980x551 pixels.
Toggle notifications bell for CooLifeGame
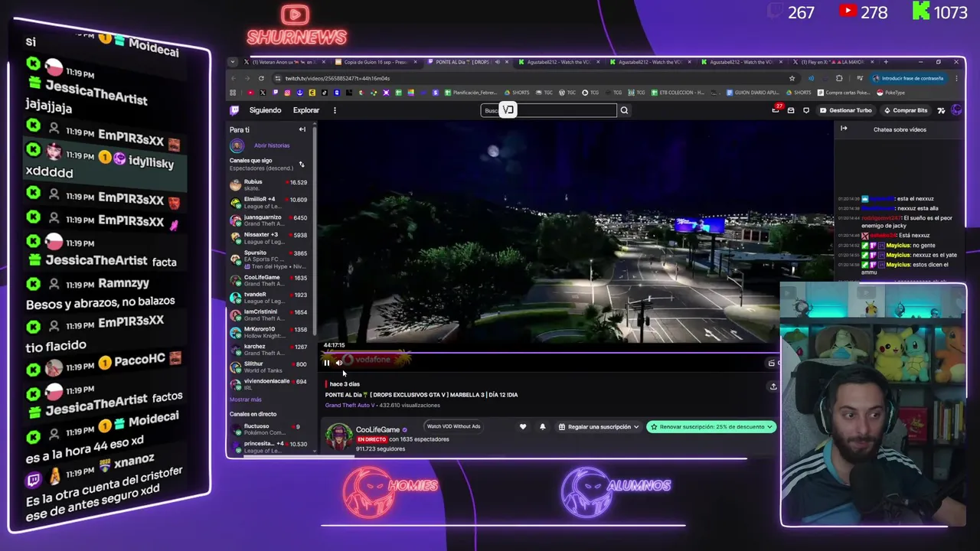(543, 427)
